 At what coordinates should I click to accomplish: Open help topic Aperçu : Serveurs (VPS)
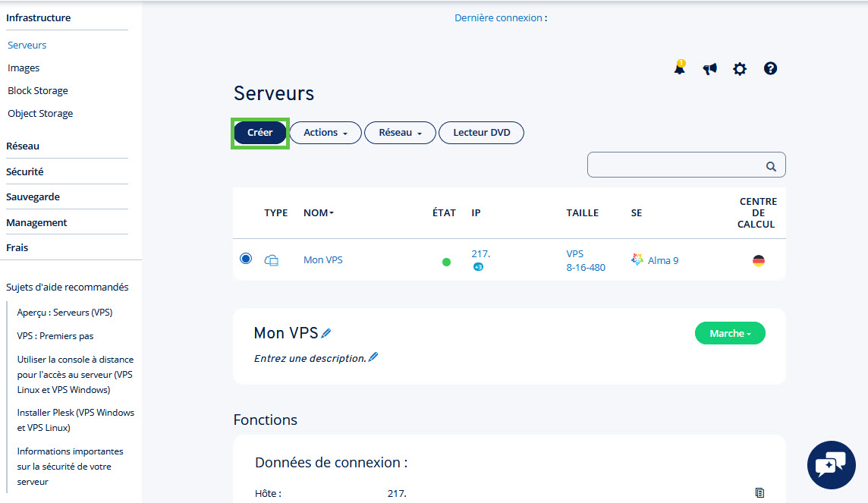(64, 313)
